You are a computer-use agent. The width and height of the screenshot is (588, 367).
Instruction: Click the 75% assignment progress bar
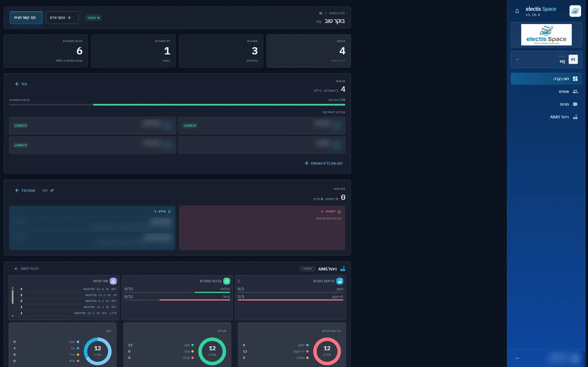click(x=177, y=105)
